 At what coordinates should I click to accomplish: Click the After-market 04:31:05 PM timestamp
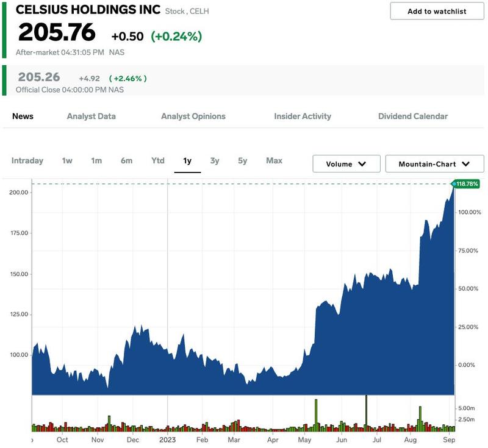(x=60, y=52)
